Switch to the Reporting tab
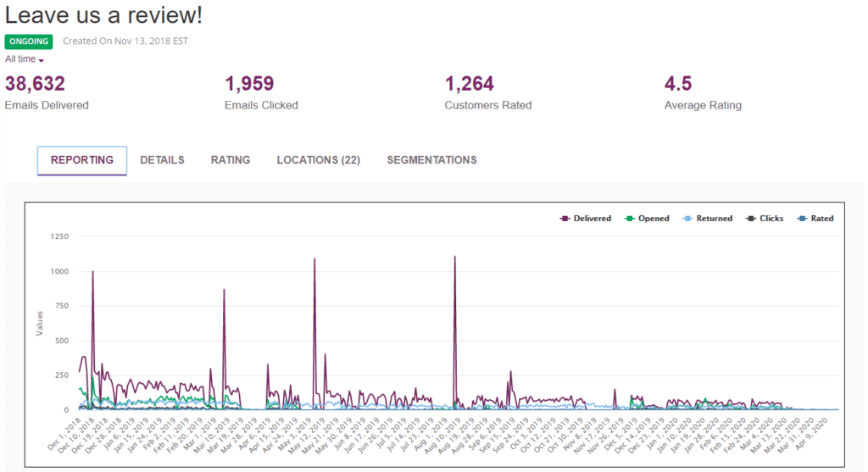 (82, 160)
